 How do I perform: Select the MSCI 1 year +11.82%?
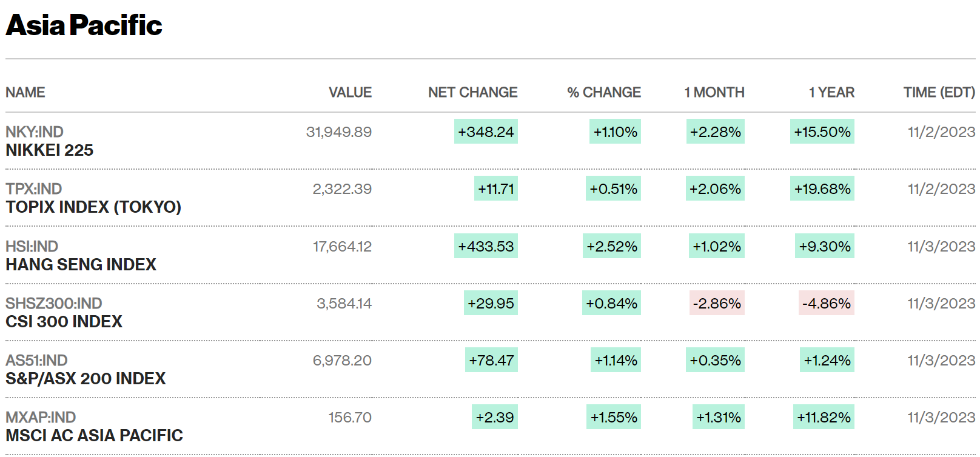824,418
